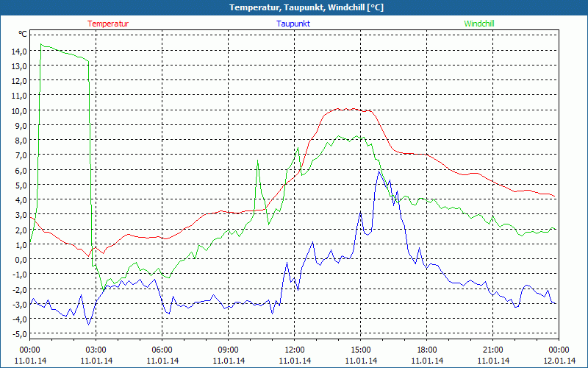Click the 21:00 time axis label
This screenshot has width=588, height=368.
492,350
